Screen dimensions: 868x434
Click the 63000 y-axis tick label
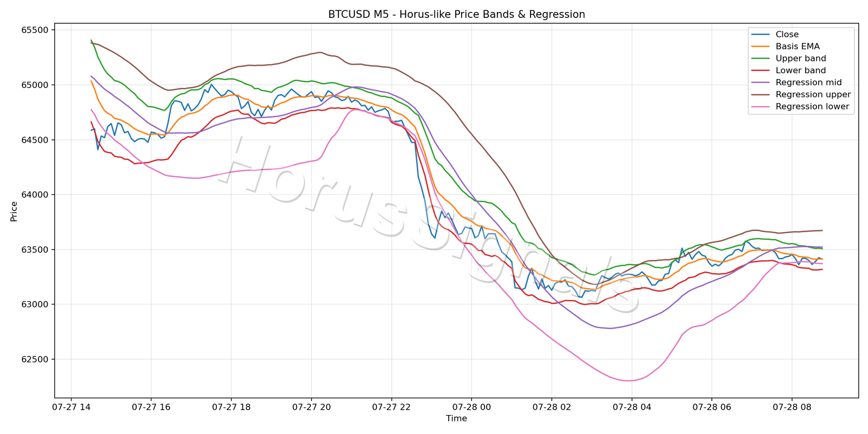coord(36,304)
